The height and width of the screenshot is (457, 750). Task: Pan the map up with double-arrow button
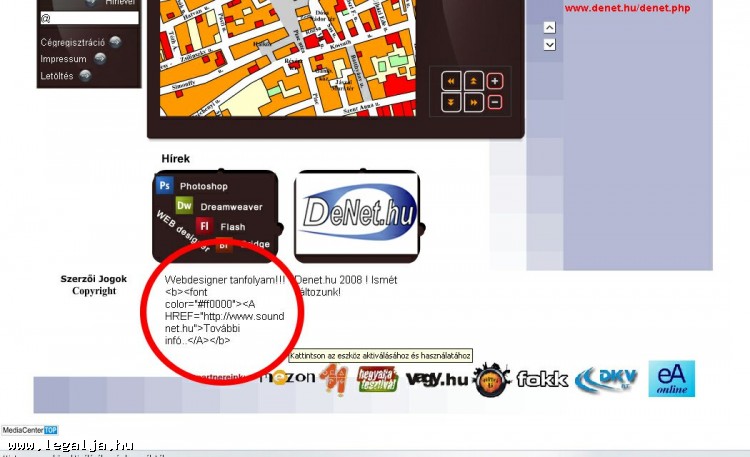[472, 81]
